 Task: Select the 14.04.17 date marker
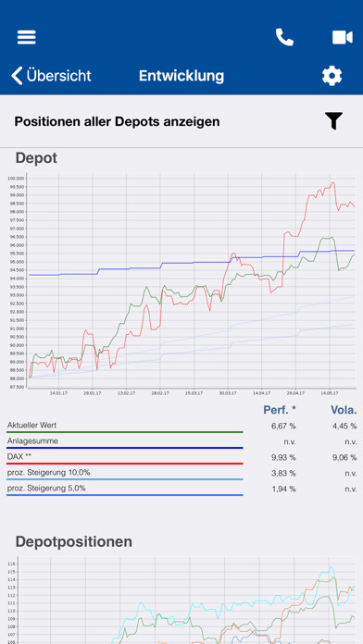[x=261, y=393]
